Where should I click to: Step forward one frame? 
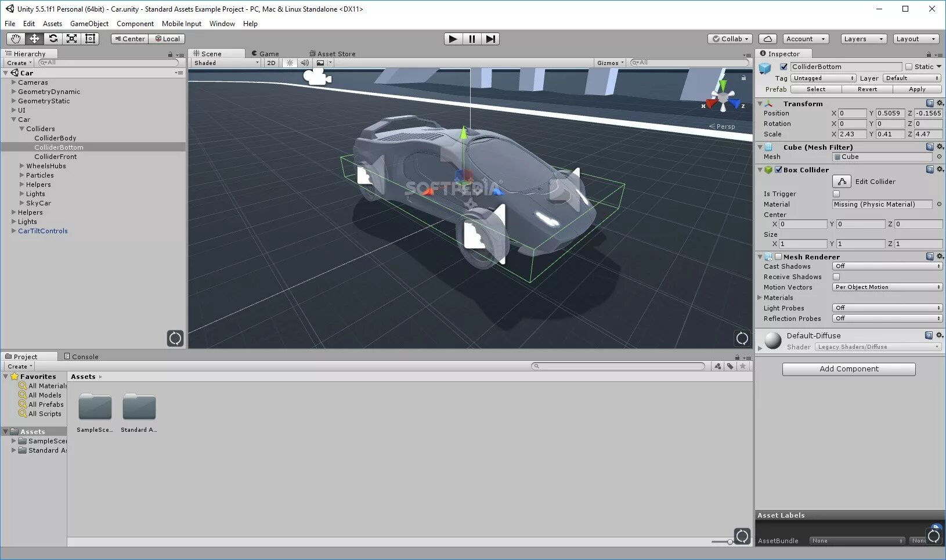click(490, 39)
